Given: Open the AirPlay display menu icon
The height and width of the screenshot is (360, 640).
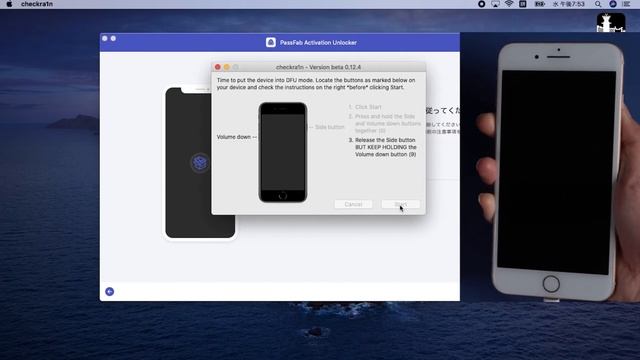Looking at the screenshot, I should 495,4.
